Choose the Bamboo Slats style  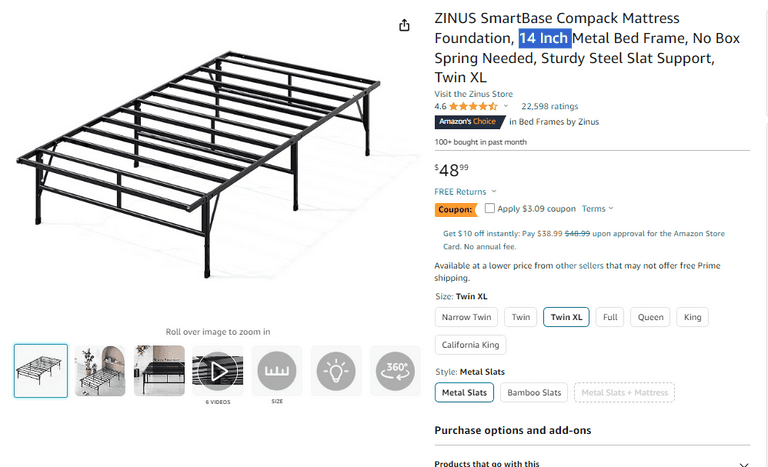[x=534, y=393]
